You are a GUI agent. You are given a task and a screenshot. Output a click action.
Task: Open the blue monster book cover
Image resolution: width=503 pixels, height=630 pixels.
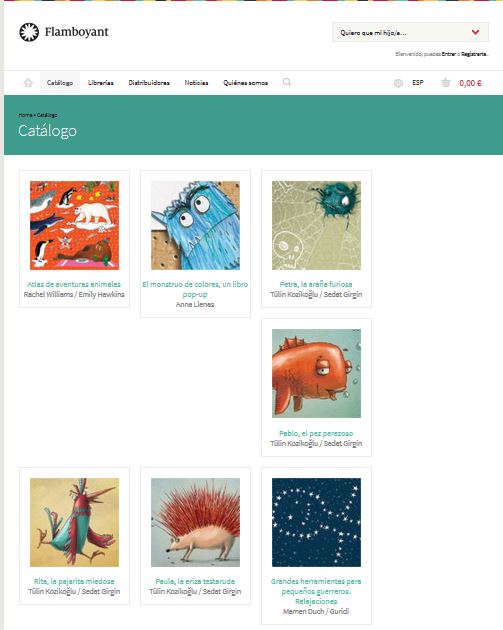(x=195, y=225)
